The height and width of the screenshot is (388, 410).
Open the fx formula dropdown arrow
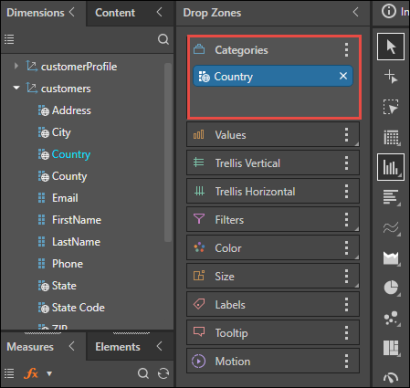point(49,374)
